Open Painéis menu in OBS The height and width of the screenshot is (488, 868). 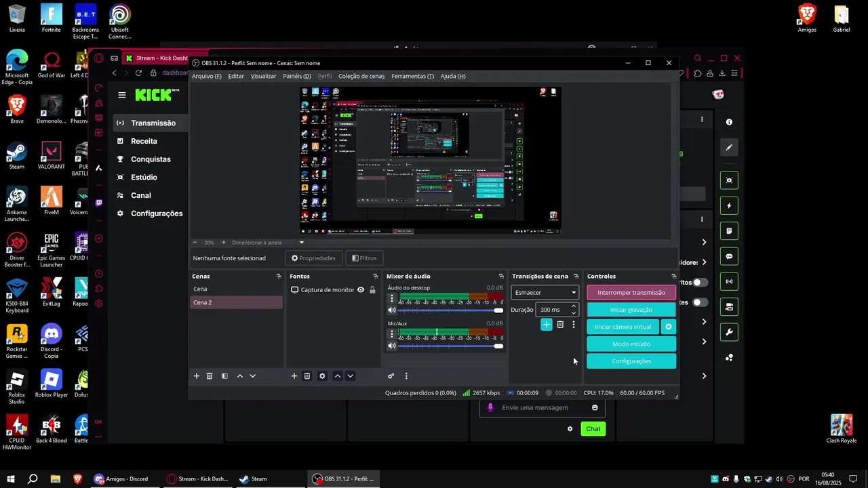pos(297,76)
